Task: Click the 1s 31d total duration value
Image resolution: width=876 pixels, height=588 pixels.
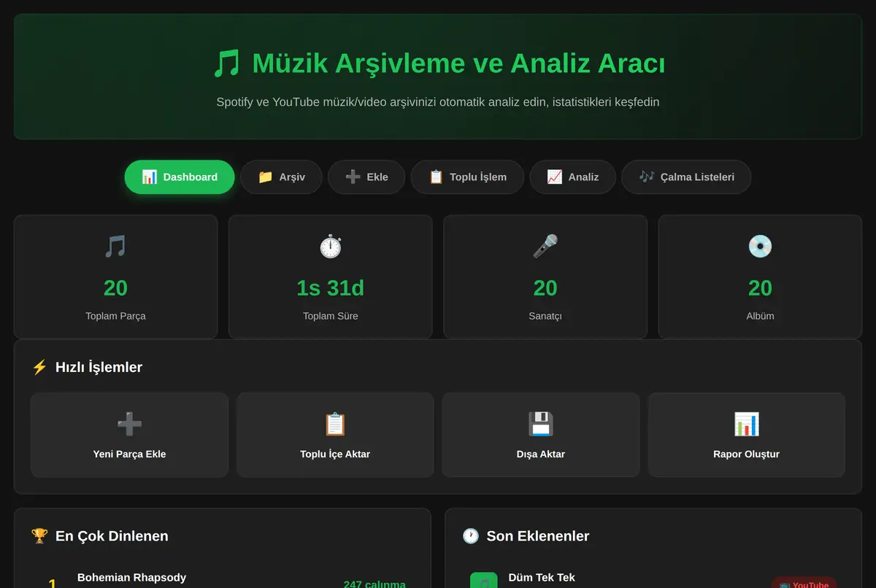Action: (331, 288)
